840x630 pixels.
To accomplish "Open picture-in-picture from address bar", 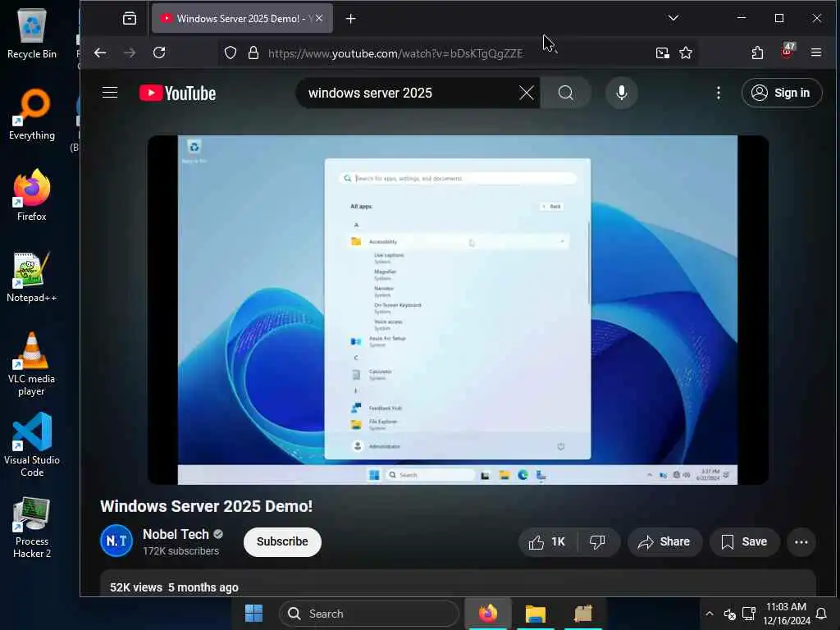I will pos(663,52).
